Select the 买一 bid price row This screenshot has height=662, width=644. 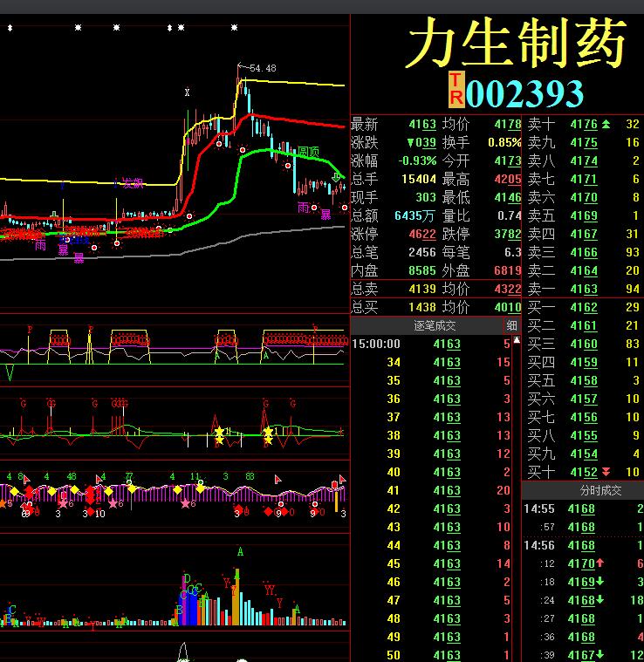[x=583, y=307]
